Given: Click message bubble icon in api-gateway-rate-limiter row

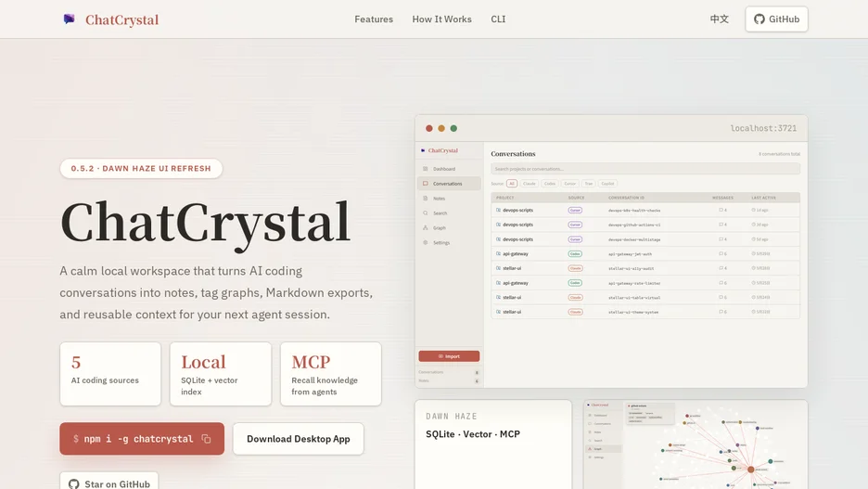Looking at the screenshot, I should 721,283.
